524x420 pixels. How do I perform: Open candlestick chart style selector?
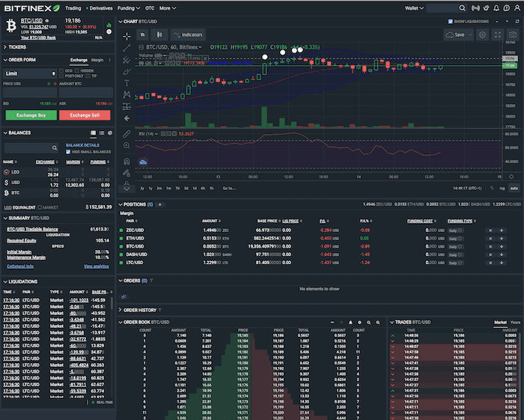click(159, 34)
